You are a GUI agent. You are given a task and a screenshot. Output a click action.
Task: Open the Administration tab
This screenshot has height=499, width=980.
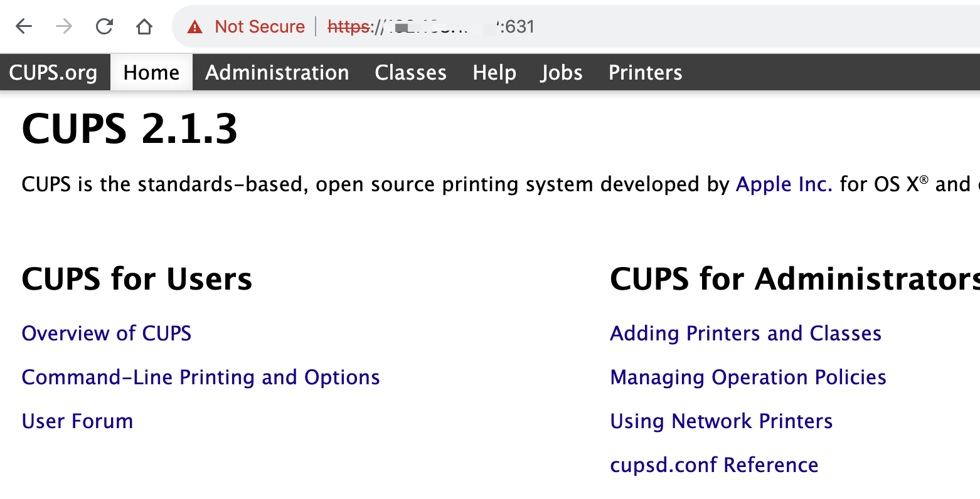pos(277,72)
